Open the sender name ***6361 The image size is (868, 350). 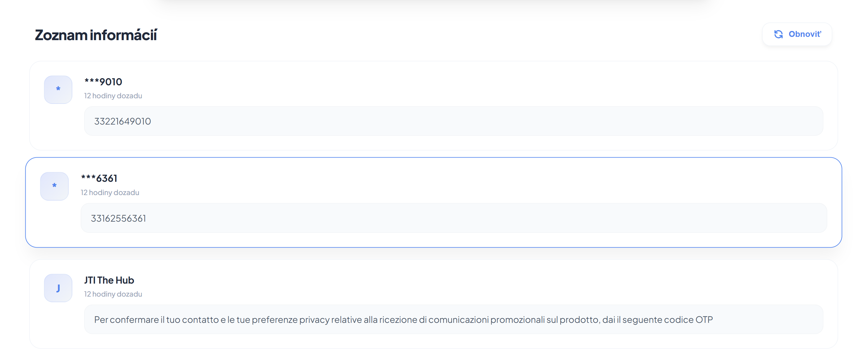(99, 179)
